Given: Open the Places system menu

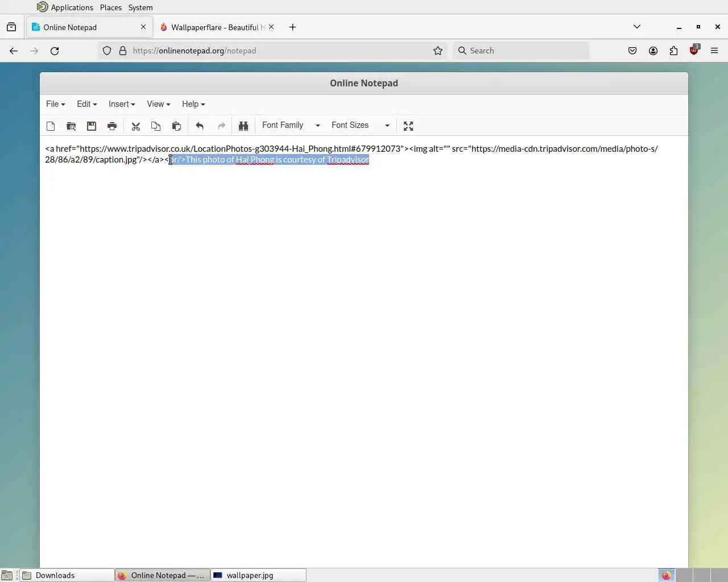Looking at the screenshot, I should [x=111, y=7].
